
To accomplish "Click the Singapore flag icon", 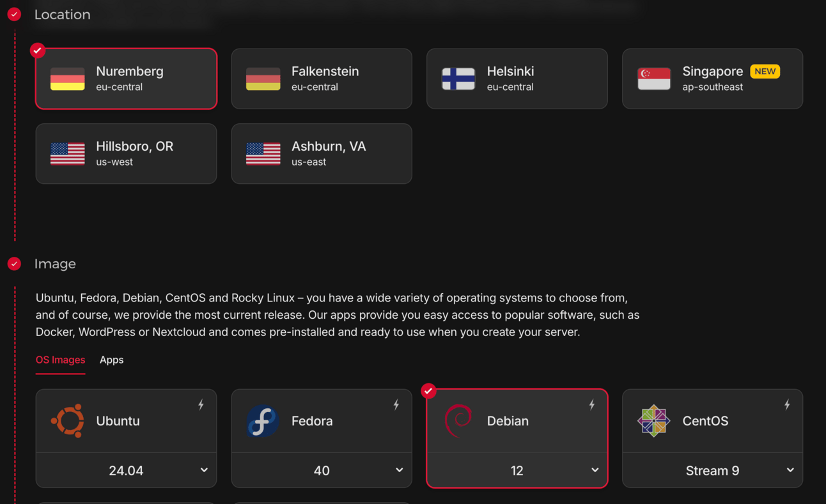I will pos(653,79).
